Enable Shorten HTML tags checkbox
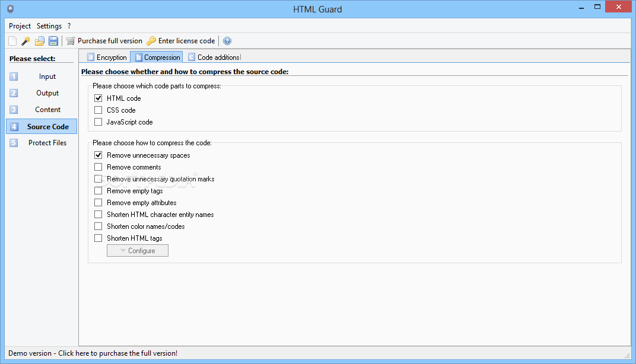This screenshot has width=636, height=364. pos(98,238)
